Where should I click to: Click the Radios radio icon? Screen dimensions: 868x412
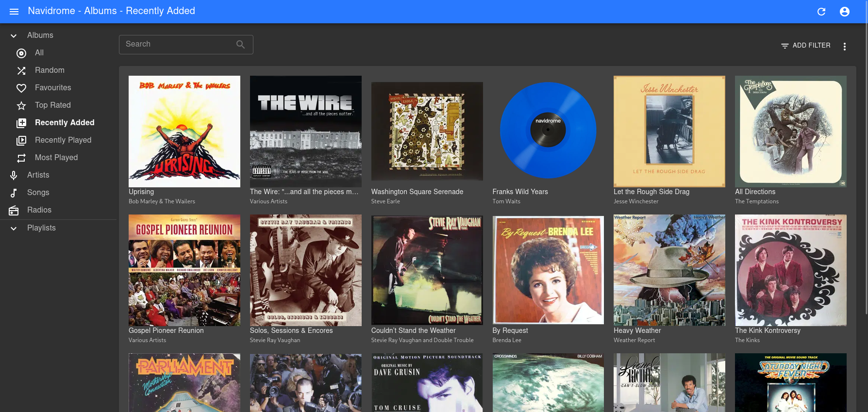click(14, 210)
